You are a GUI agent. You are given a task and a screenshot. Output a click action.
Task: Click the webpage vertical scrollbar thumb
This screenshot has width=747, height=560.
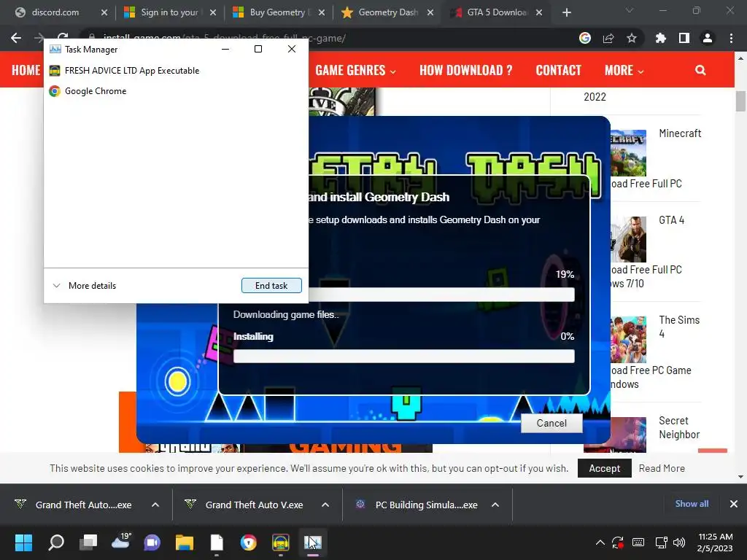740,101
